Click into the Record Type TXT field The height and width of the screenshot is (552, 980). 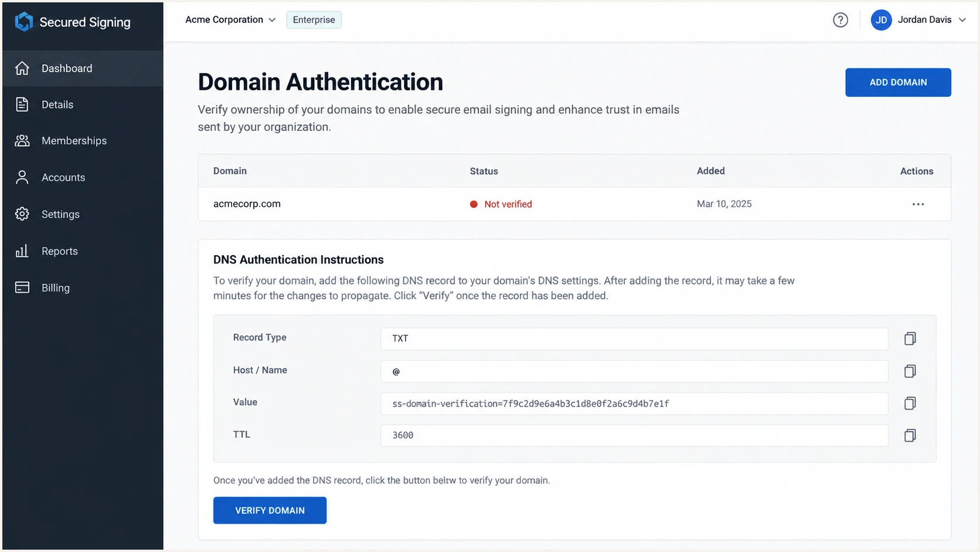634,338
